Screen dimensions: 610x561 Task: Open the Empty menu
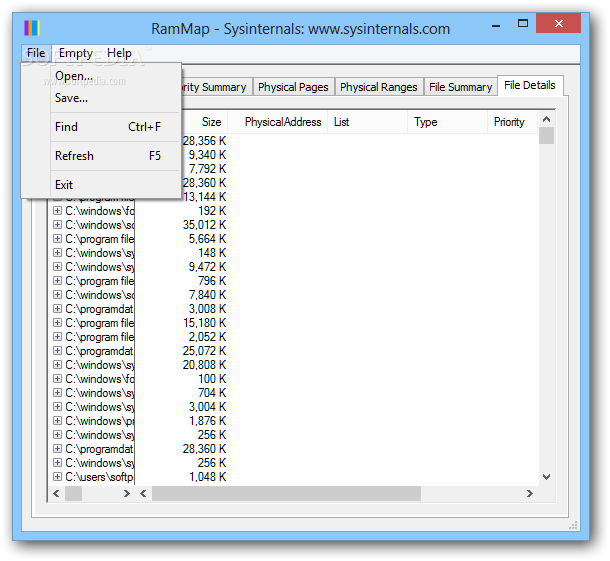click(76, 53)
